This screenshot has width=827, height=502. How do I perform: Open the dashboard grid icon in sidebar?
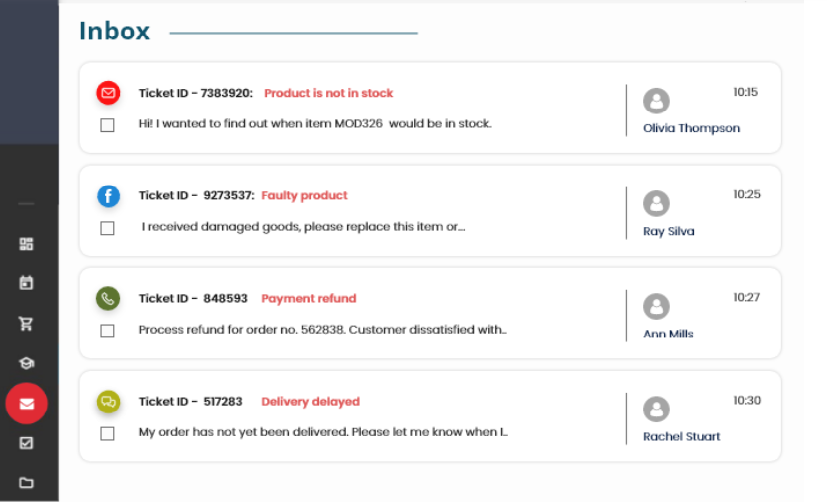pos(26,244)
